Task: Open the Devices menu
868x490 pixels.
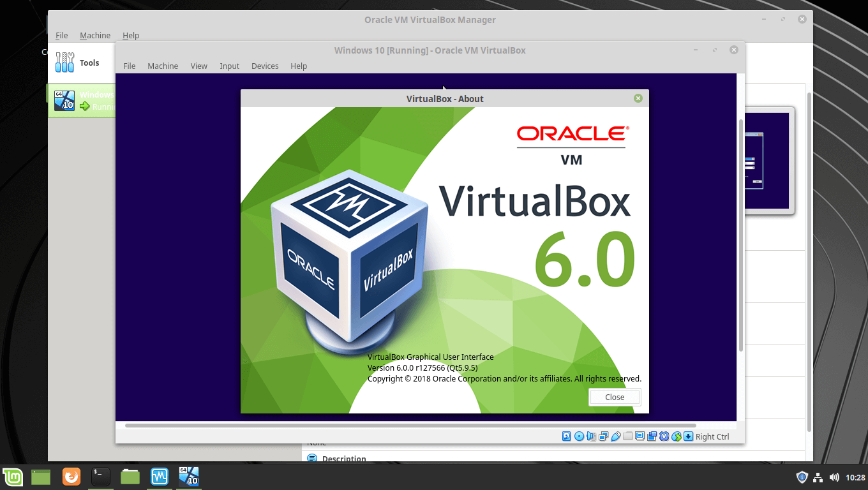Action: pyautogui.click(x=264, y=66)
